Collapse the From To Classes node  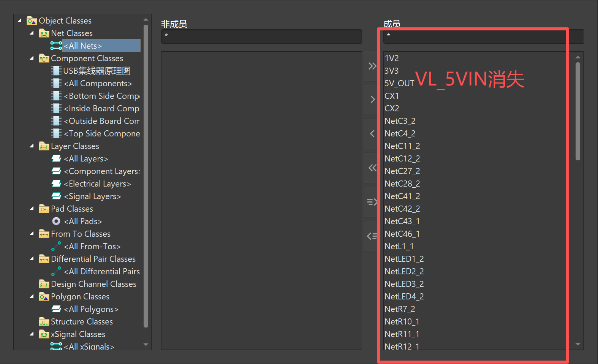click(32, 234)
